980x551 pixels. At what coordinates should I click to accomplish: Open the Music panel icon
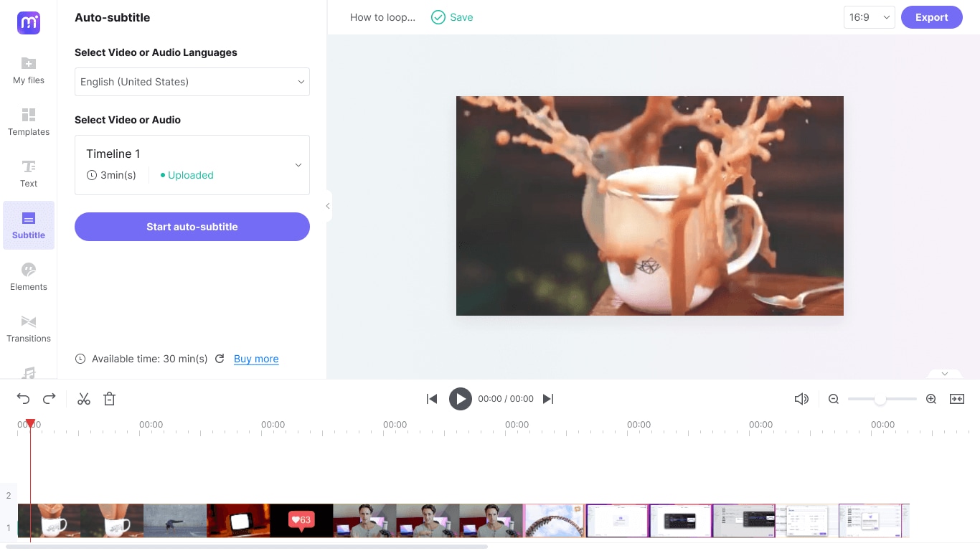click(x=29, y=372)
